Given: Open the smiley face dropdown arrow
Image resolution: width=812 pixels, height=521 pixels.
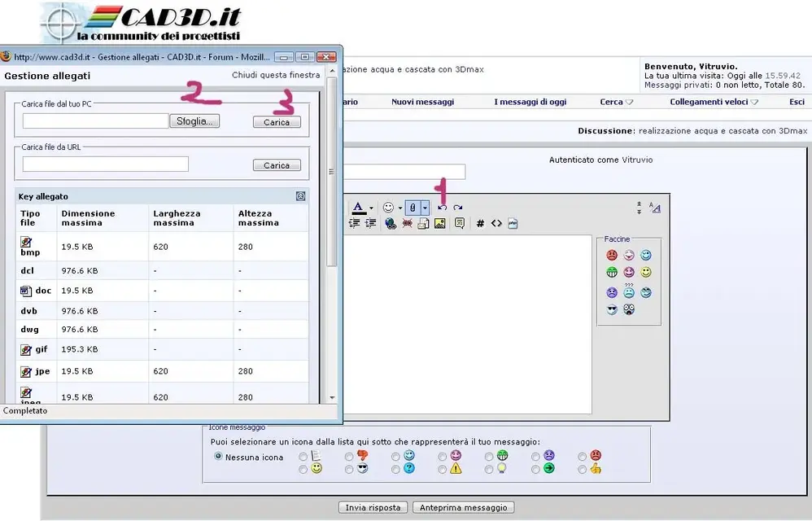Looking at the screenshot, I should (399, 208).
